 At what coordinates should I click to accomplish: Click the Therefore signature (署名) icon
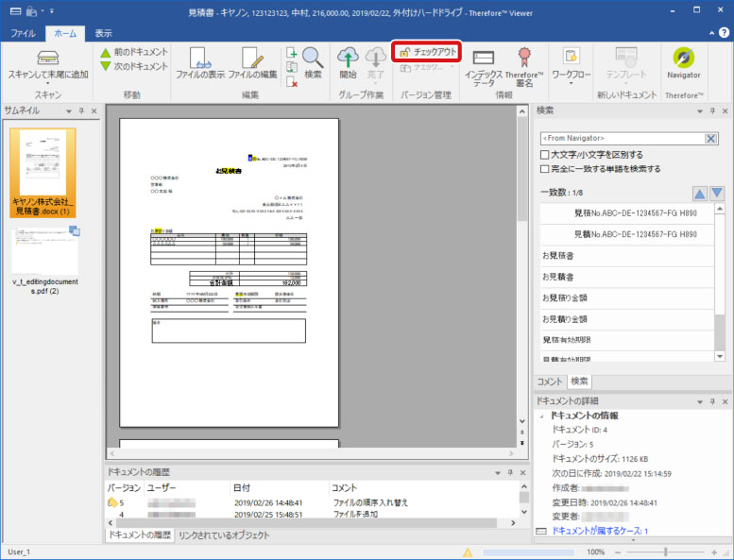point(523,59)
